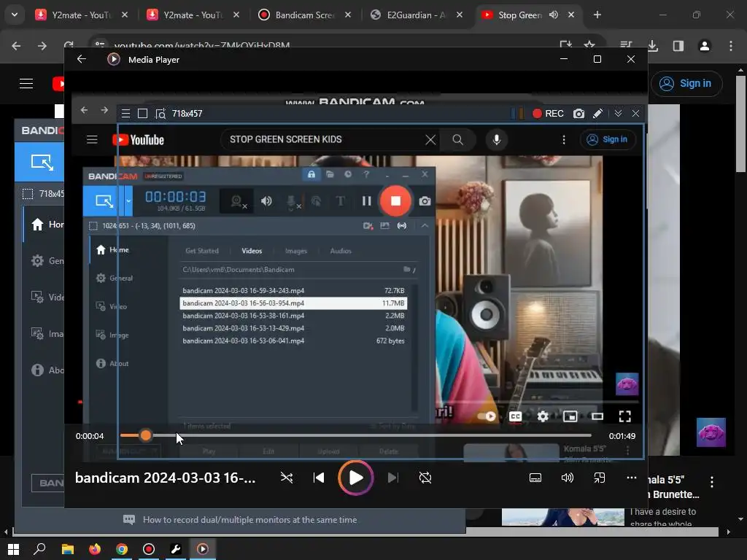Open Windows taskbar search
Viewport: 747px width, 560px height.
coord(39,549)
